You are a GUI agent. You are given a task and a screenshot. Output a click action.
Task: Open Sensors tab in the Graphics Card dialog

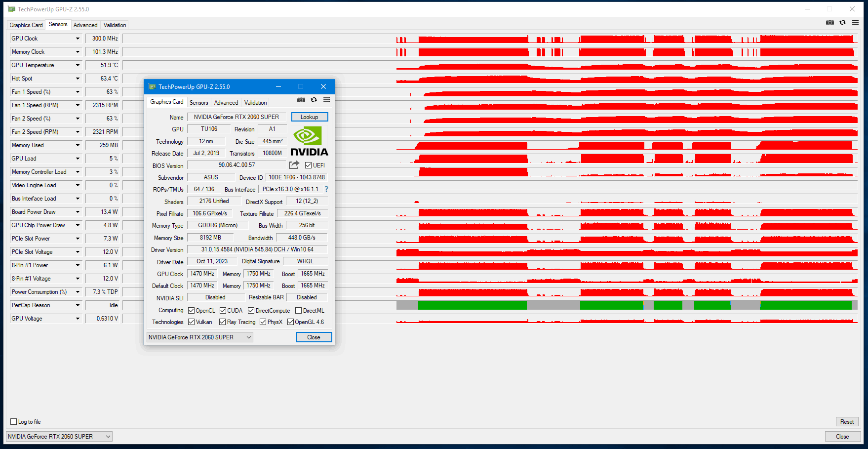[199, 103]
